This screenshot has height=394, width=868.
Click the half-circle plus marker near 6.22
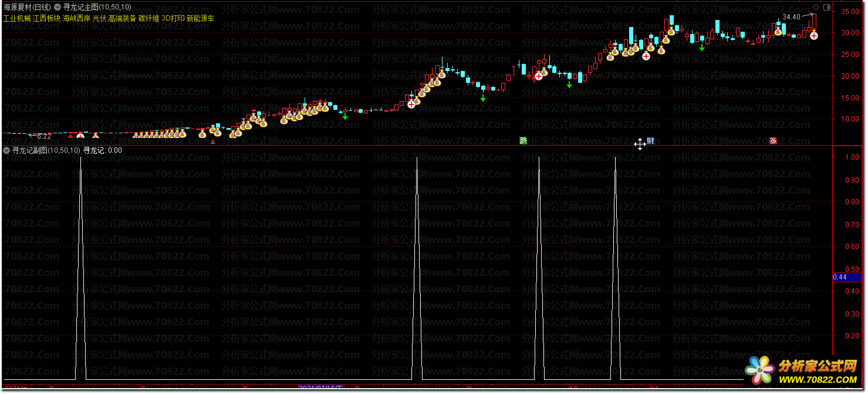pos(80,136)
